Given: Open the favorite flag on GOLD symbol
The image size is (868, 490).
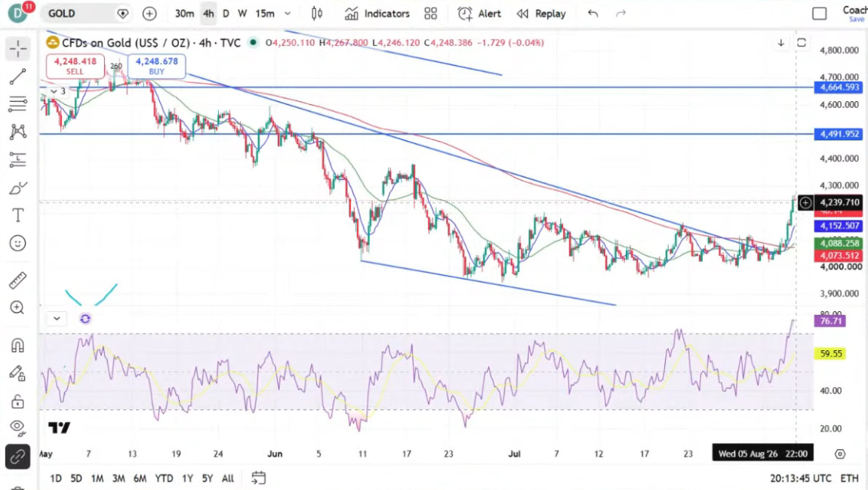Looking at the screenshot, I should [123, 14].
